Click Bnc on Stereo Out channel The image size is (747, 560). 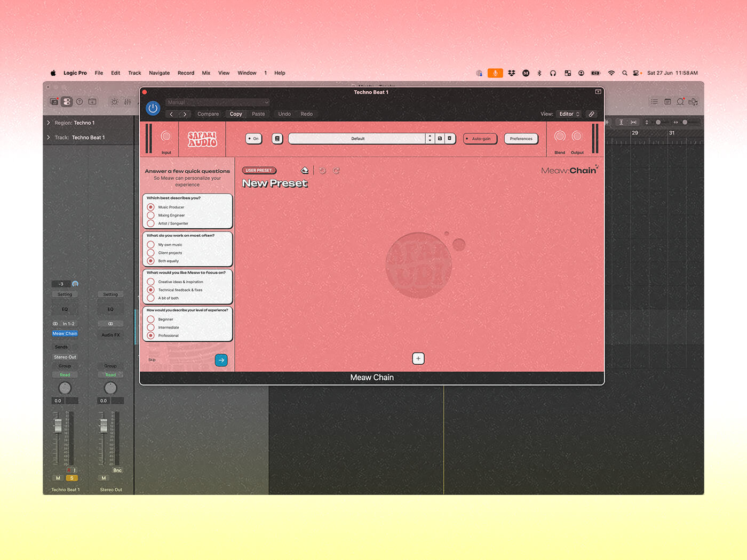(x=117, y=470)
